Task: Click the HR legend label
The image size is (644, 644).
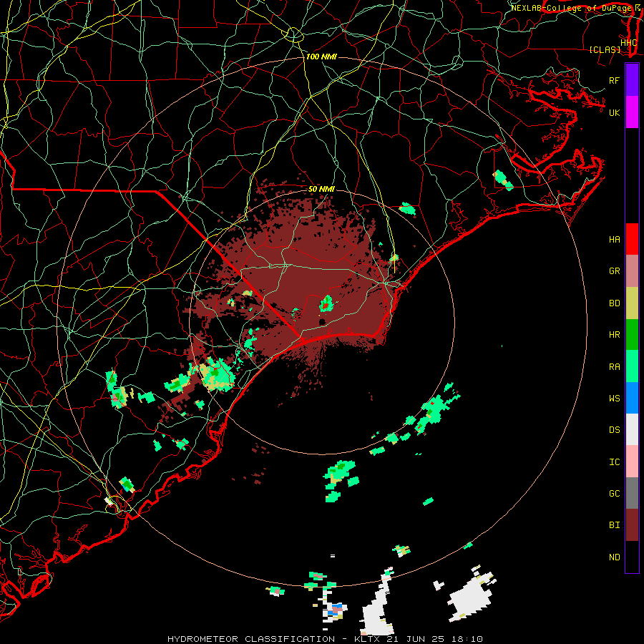Action: (x=614, y=335)
